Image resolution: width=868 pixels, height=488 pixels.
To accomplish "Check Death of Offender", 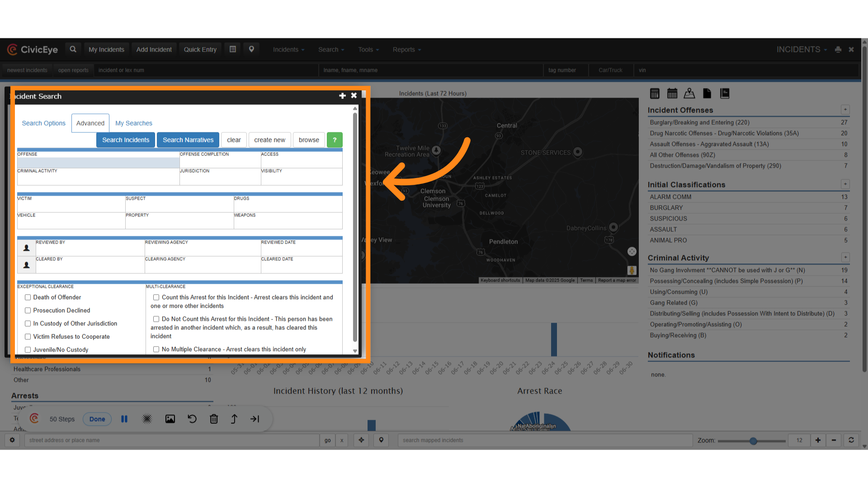I will pyautogui.click(x=28, y=297).
